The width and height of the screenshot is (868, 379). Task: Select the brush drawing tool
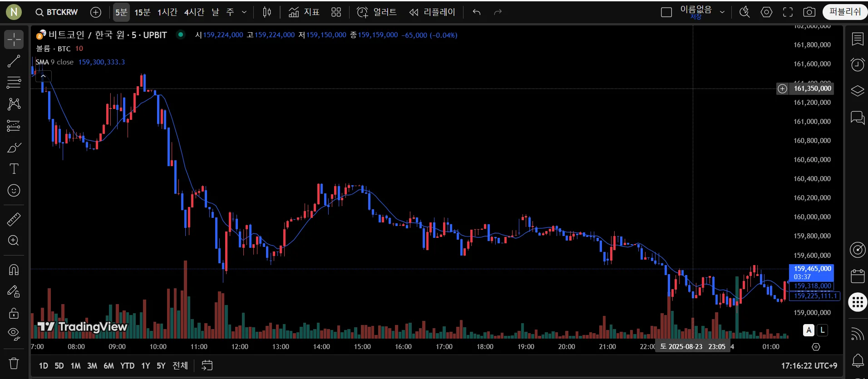click(14, 148)
